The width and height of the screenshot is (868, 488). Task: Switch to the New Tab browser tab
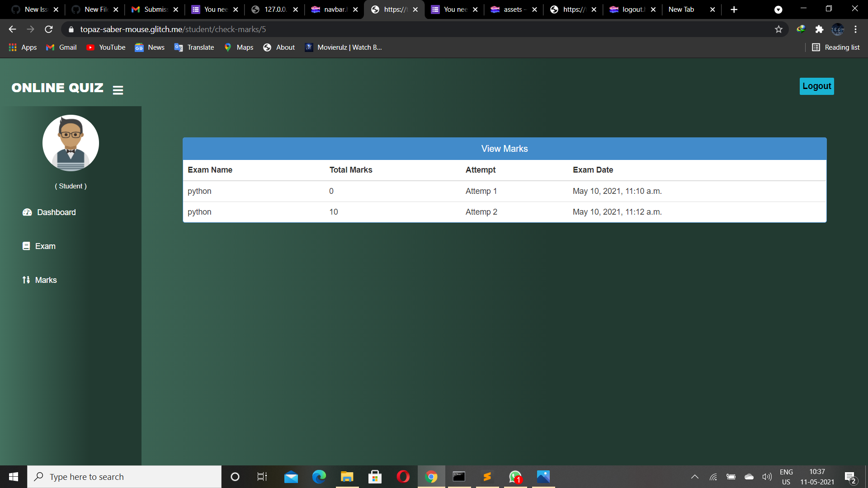(681, 9)
